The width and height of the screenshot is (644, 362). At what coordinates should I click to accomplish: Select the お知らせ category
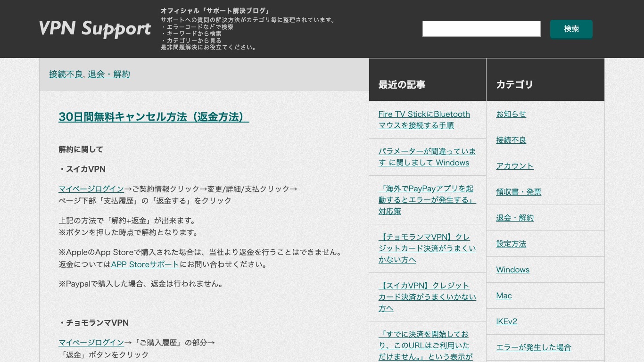coord(511,114)
